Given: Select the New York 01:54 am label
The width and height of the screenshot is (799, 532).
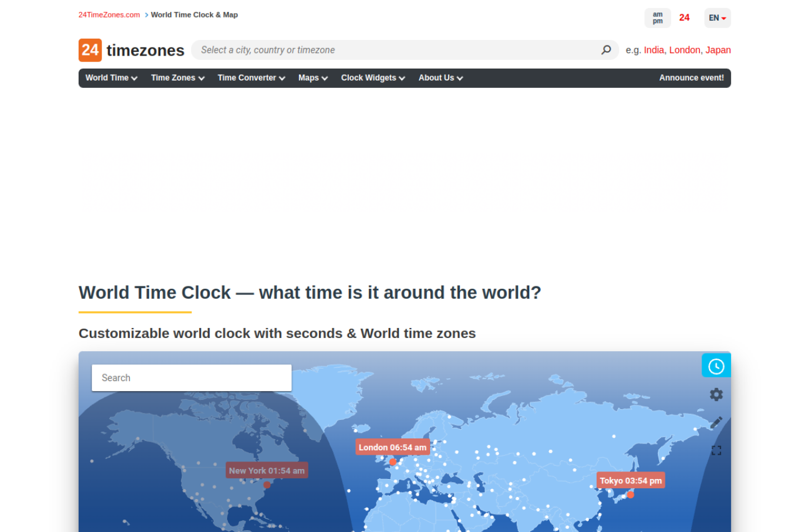Looking at the screenshot, I should [x=267, y=470].
